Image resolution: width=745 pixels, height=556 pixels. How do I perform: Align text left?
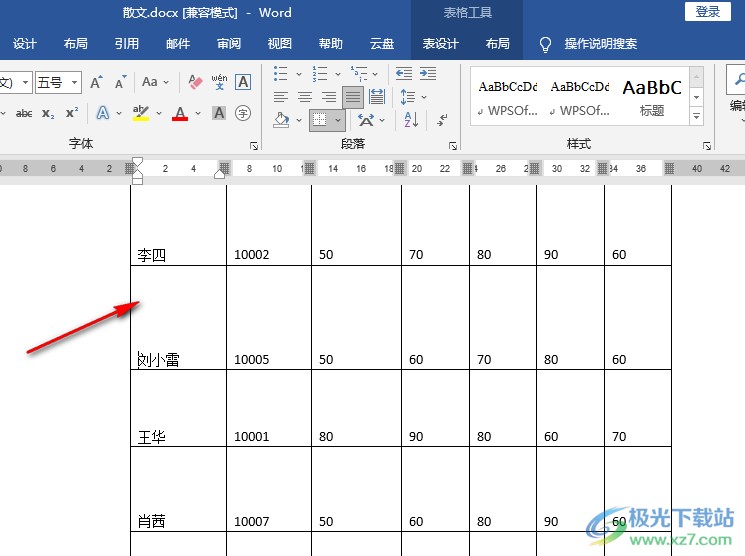coord(281,97)
